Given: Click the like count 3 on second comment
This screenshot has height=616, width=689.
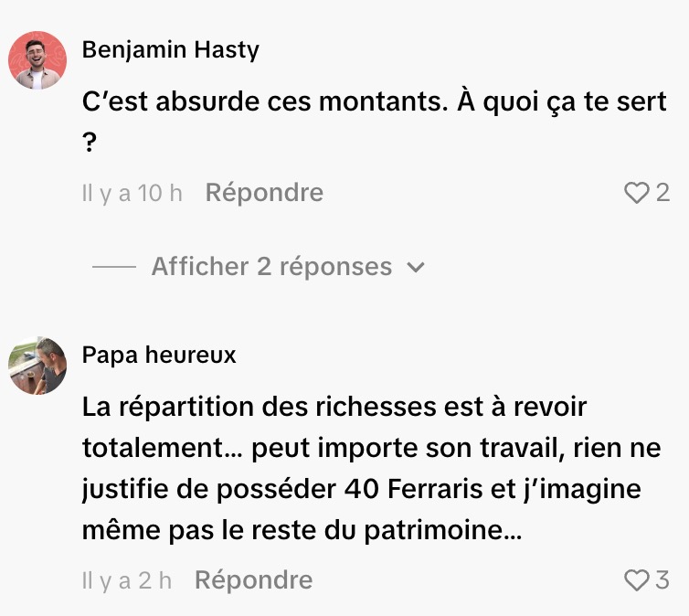Looking at the screenshot, I should point(662,580).
